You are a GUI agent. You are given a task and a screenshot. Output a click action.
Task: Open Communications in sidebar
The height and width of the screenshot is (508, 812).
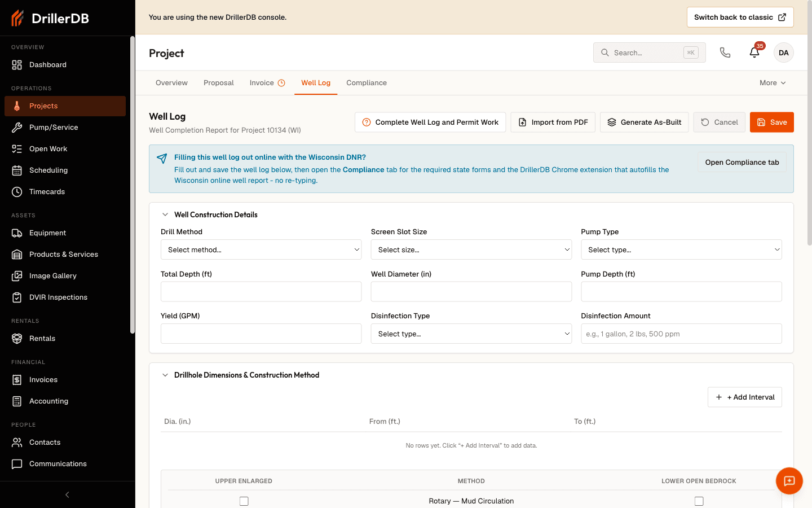pos(65,464)
